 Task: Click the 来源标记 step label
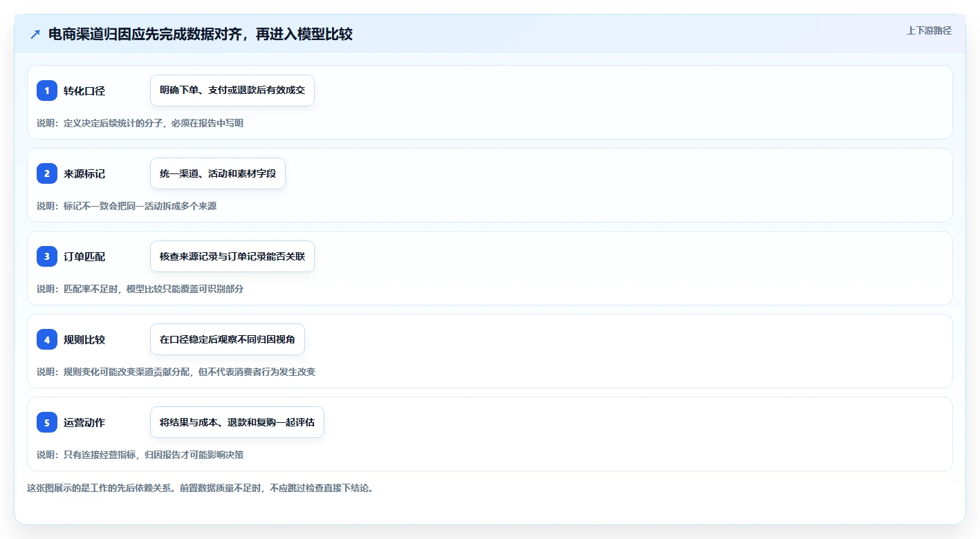point(84,173)
